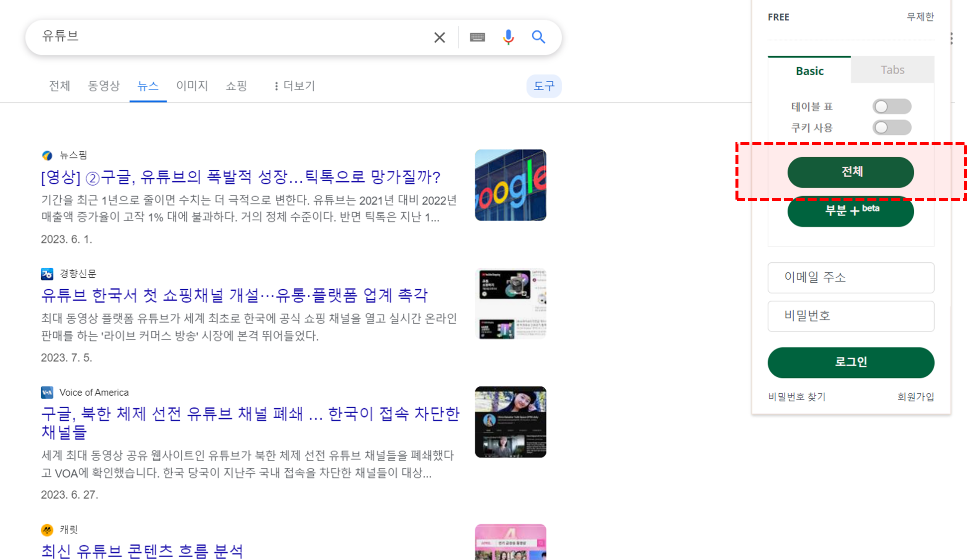Open the 캐릿 source favicon

pos(47,530)
